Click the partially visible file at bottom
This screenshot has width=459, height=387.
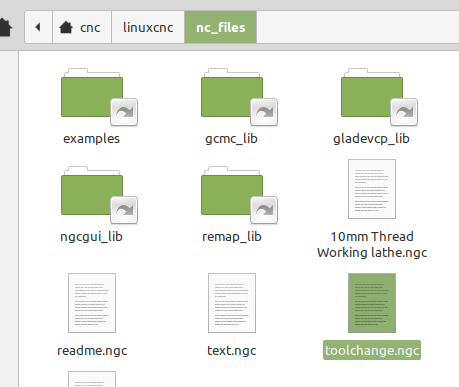click(x=92, y=379)
